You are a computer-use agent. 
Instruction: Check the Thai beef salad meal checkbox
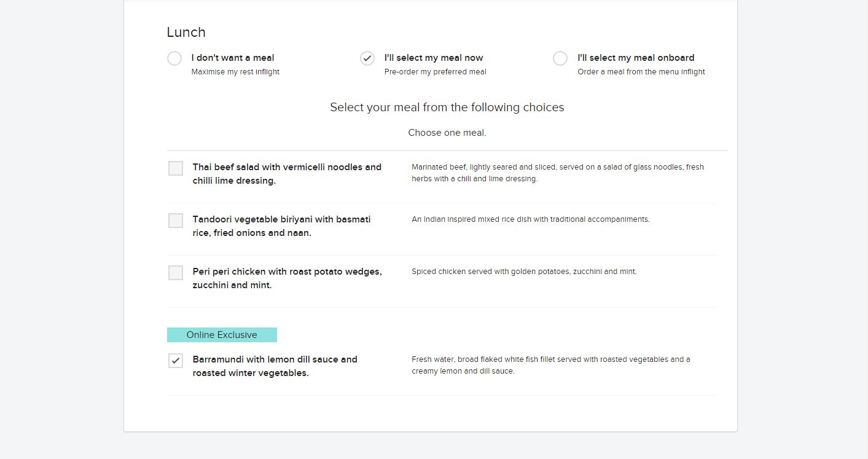[x=176, y=168]
